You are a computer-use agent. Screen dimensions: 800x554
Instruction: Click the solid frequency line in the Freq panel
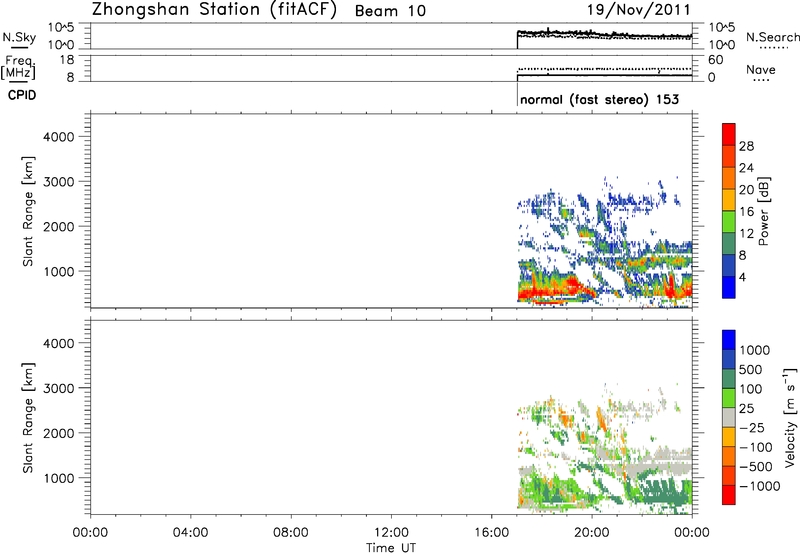click(x=605, y=75)
